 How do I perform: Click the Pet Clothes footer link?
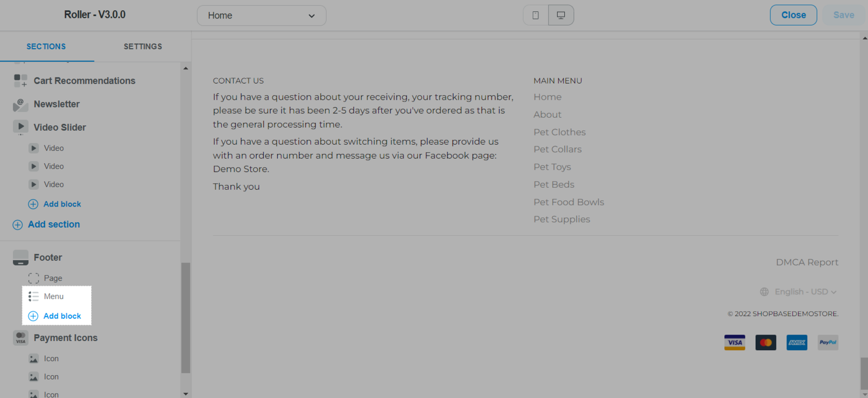coord(559,132)
